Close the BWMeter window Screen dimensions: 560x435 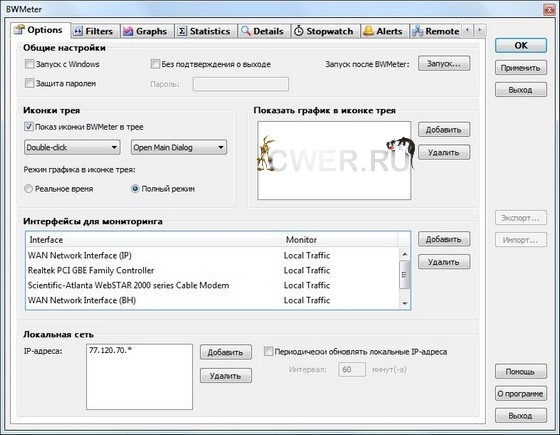click(549, 9)
